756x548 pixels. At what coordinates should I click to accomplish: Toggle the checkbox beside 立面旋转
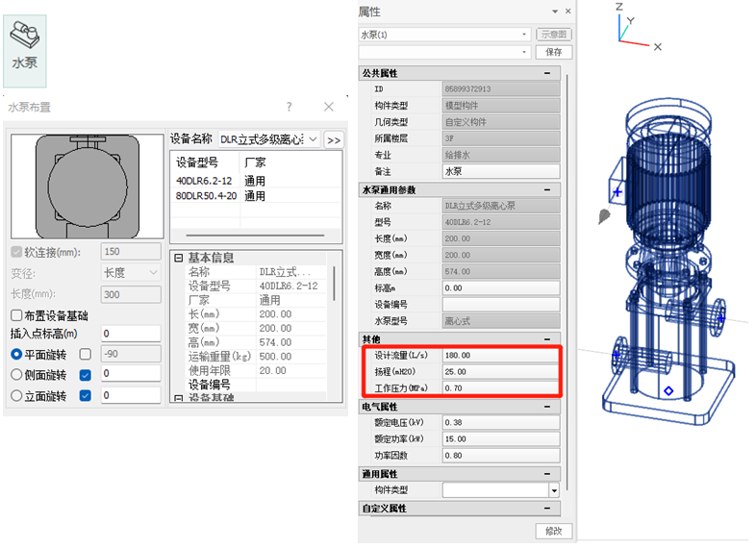click(86, 396)
